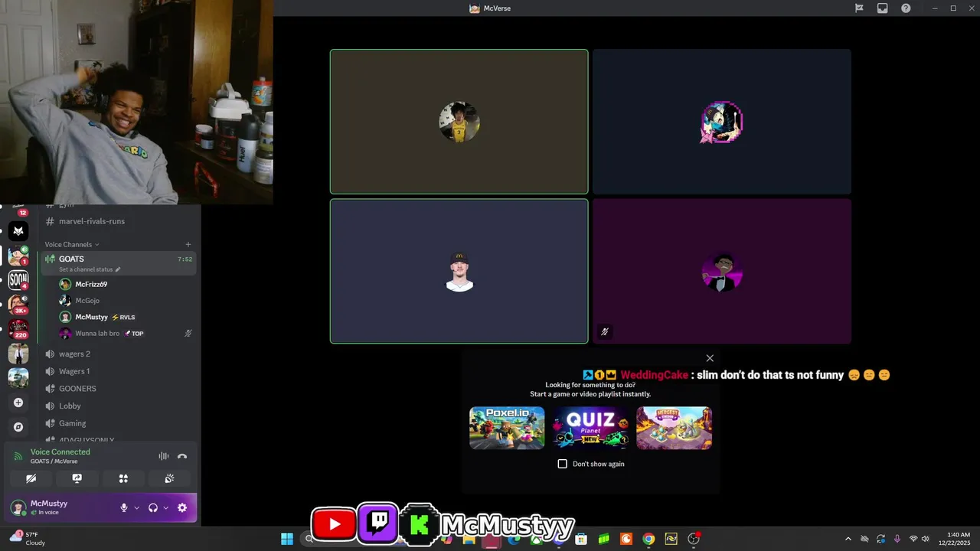Disconnect from the GOATS voice call
The width and height of the screenshot is (980, 551).
[182, 456]
